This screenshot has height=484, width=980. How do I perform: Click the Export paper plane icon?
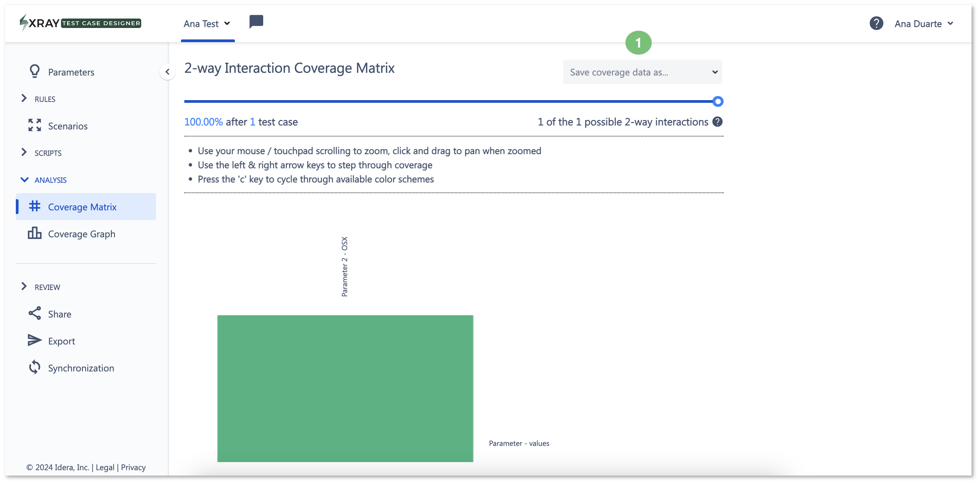click(x=35, y=340)
